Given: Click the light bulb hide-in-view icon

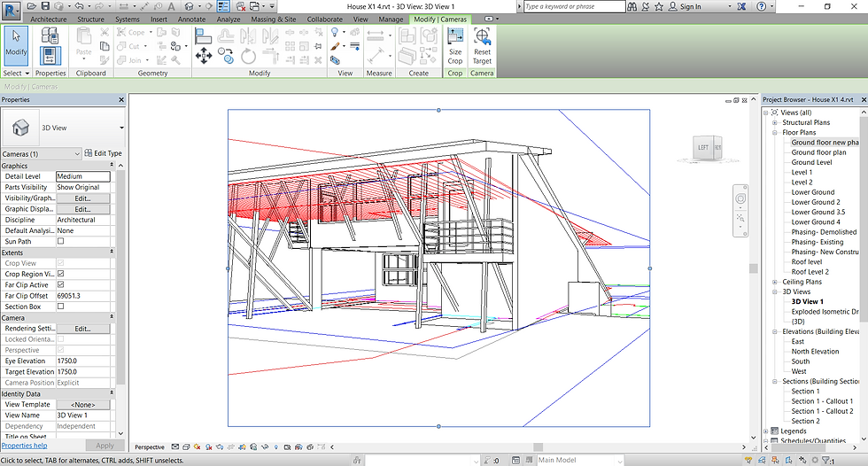Looking at the screenshot, I should click(x=335, y=33).
